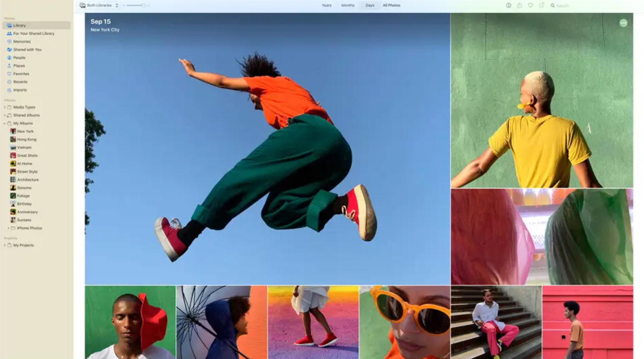Click the Shared with You icon
The image size is (644, 359).
9,50
